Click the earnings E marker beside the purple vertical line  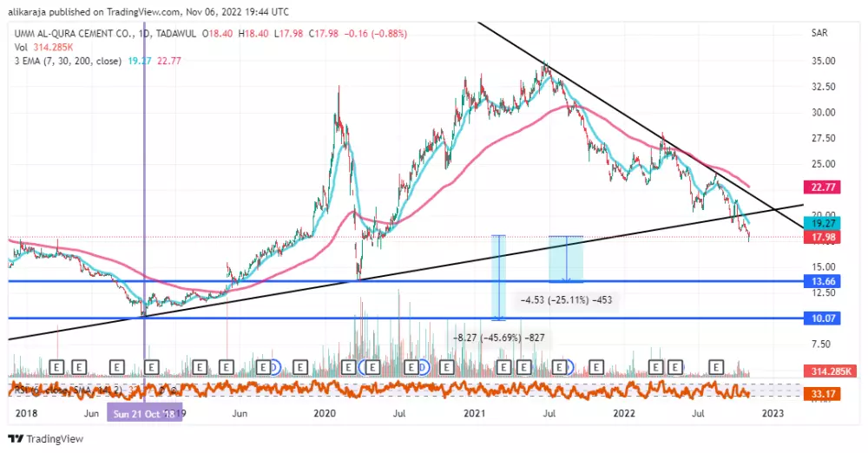[x=152, y=366]
